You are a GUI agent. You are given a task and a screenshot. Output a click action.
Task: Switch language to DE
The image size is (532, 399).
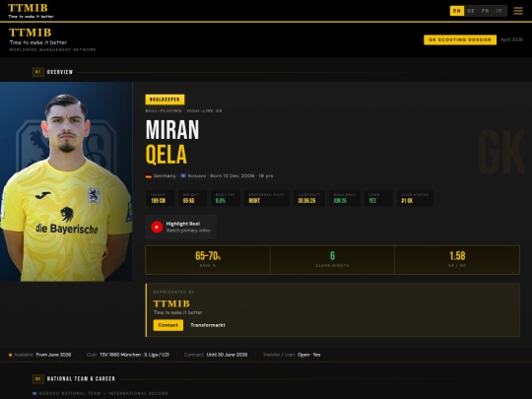471,11
